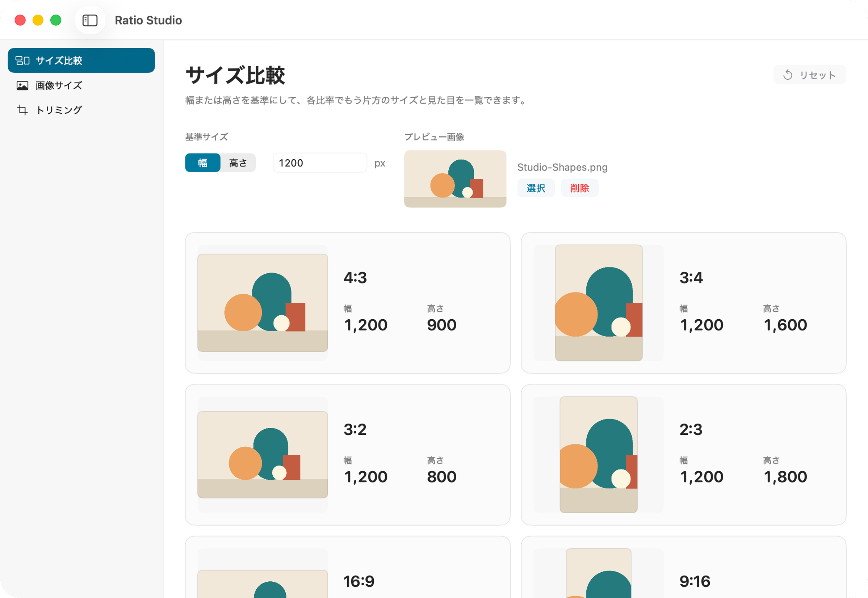
Task: Click the px unit label
Action: [380, 163]
